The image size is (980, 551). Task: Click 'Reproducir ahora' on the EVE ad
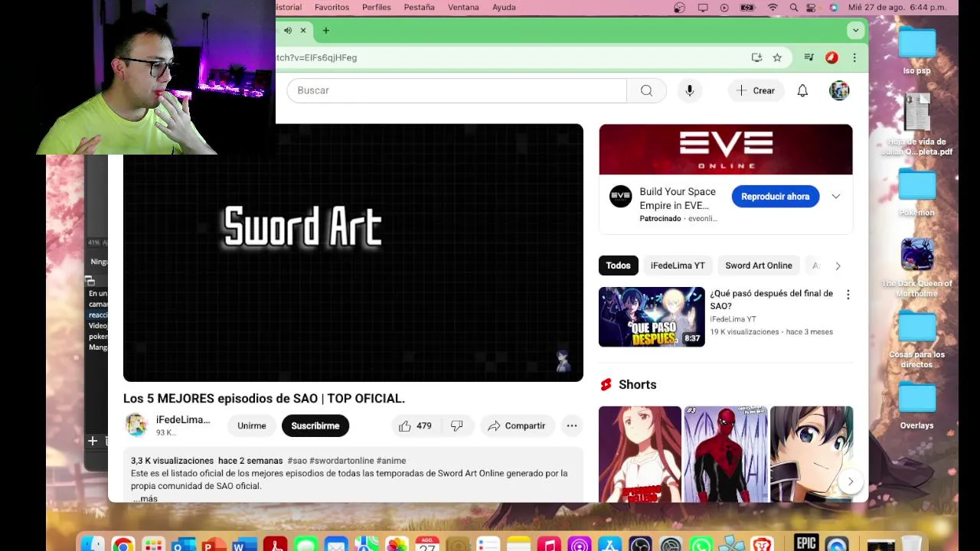click(775, 197)
